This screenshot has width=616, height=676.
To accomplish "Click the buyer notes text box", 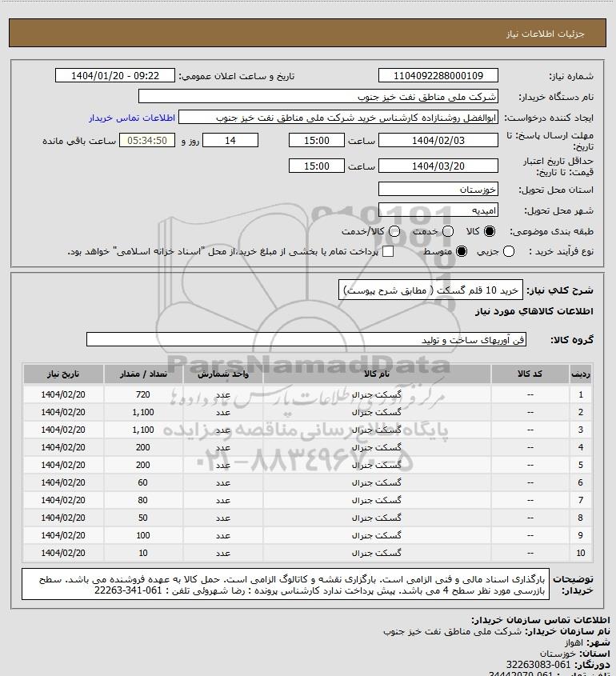I will pyautogui.click(x=286, y=584).
